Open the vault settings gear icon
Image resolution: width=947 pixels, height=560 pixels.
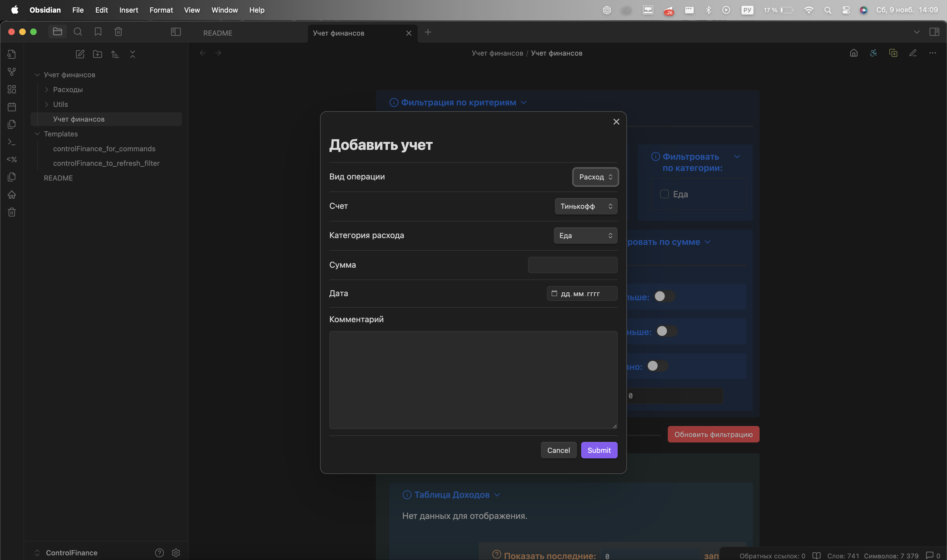176,553
